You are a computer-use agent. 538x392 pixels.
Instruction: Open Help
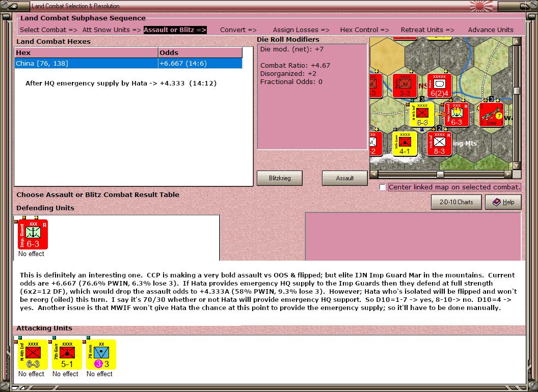(503, 202)
